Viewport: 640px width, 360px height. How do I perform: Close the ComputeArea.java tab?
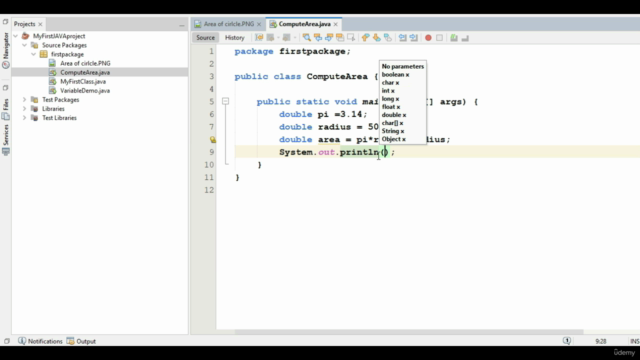coord(336,24)
